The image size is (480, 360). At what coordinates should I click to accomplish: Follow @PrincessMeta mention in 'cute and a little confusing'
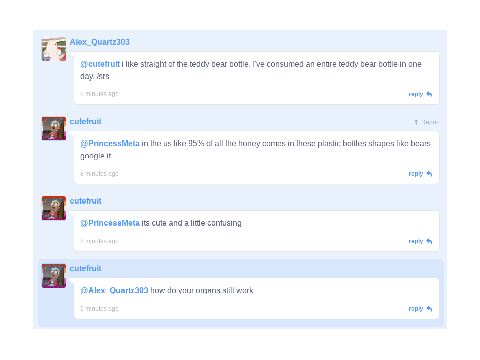tap(110, 223)
